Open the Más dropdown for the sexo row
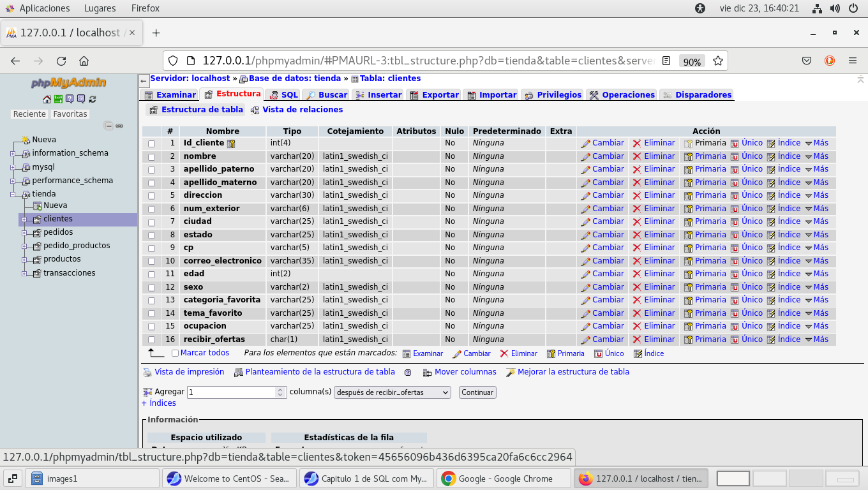 coord(816,287)
